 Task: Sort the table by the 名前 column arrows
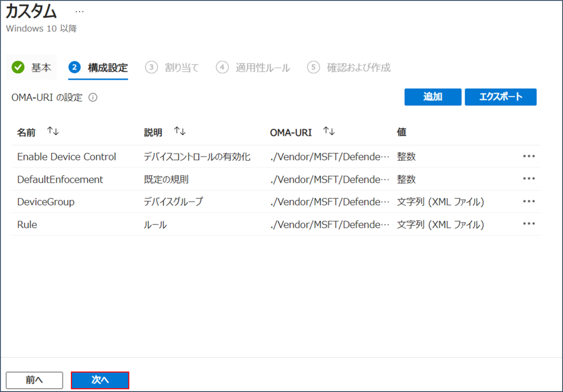click(x=53, y=131)
